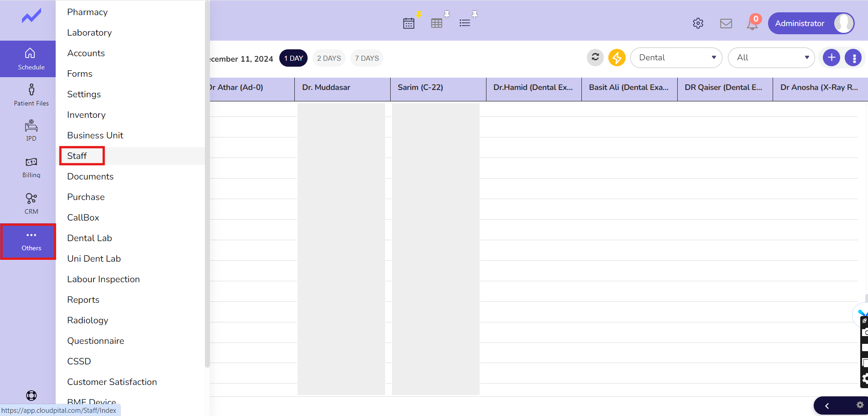This screenshot has height=416, width=868.
Task: Select Staff from the Others menu
Action: pyautogui.click(x=77, y=156)
